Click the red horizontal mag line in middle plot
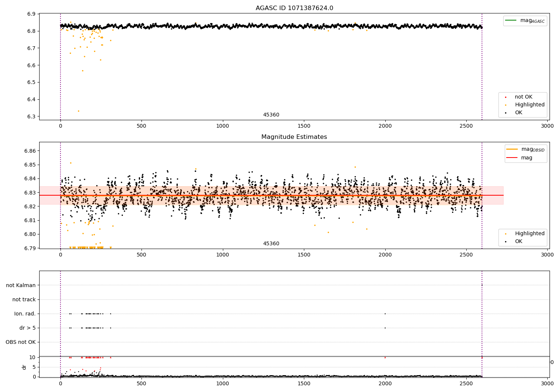The image size is (560, 392). 271,195
